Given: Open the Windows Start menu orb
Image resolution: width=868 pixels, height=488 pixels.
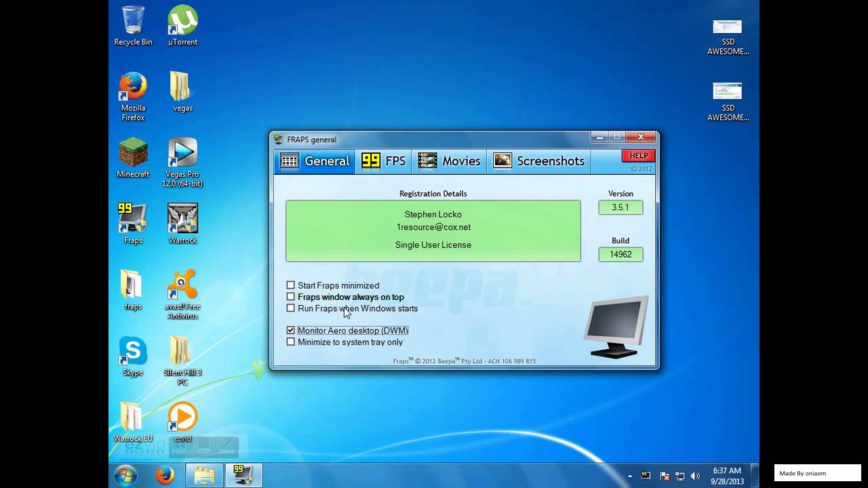Looking at the screenshot, I should [x=125, y=475].
